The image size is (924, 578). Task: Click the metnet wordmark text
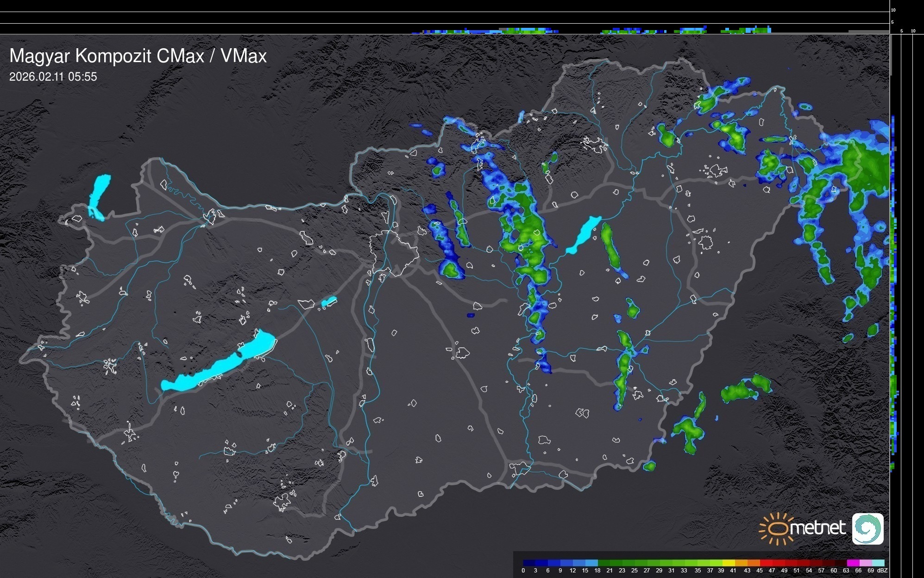tap(818, 528)
